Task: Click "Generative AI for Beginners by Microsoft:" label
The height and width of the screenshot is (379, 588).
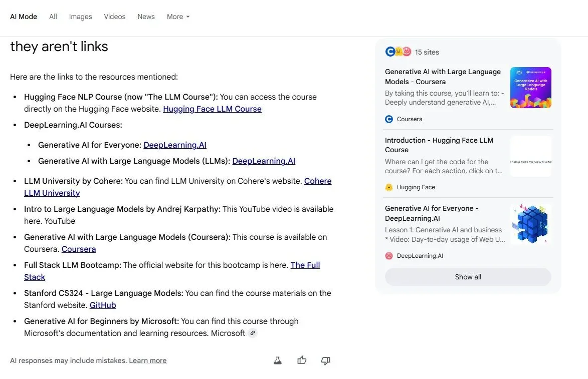Action: click(102, 321)
